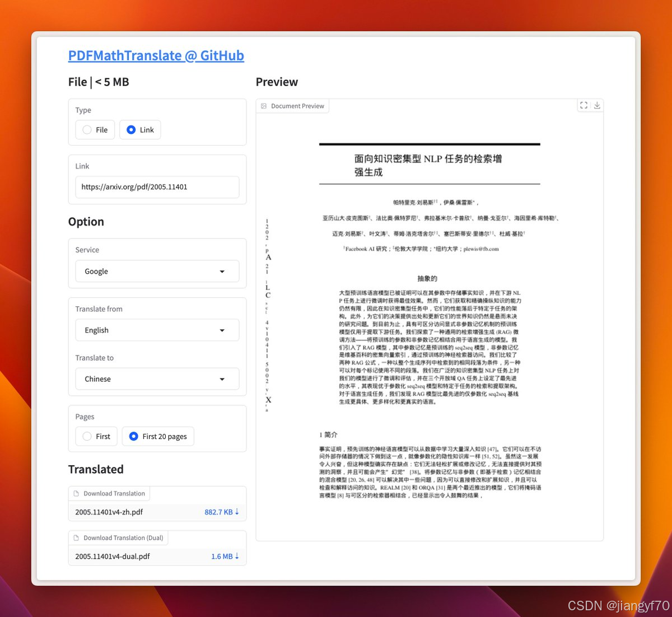
Task: Select the File type radio button
Action: coord(95,130)
